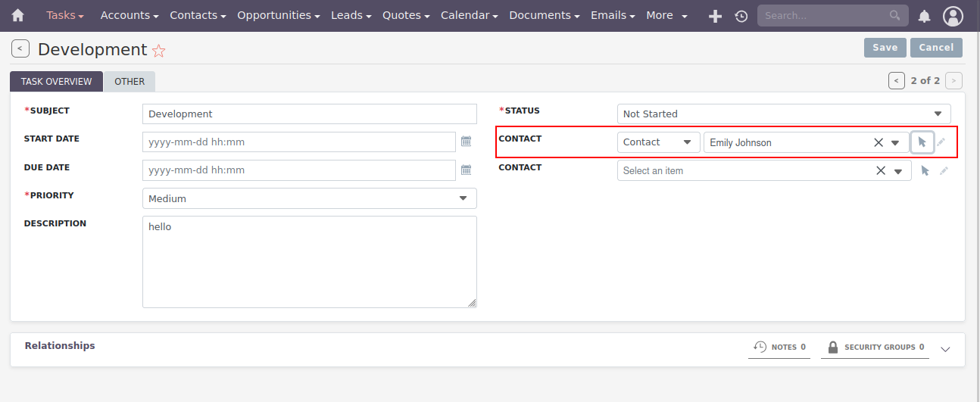
Task: Open the Contact type dropdown
Action: (658, 142)
